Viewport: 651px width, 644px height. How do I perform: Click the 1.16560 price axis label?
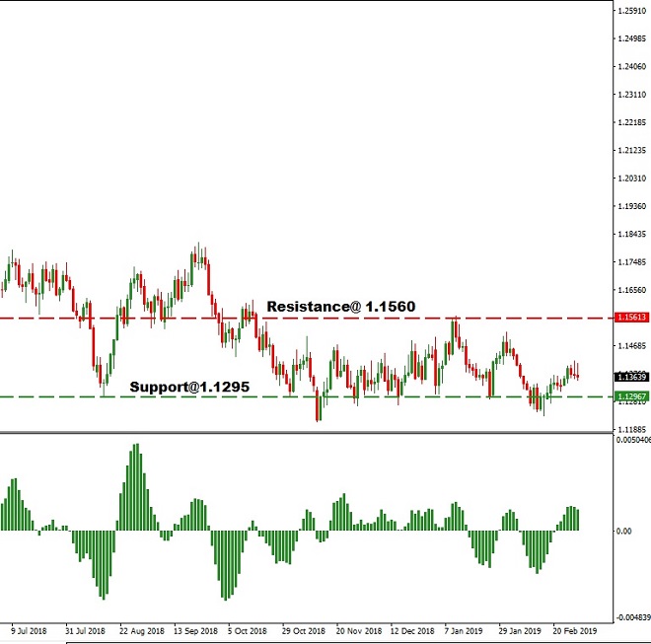[632, 290]
